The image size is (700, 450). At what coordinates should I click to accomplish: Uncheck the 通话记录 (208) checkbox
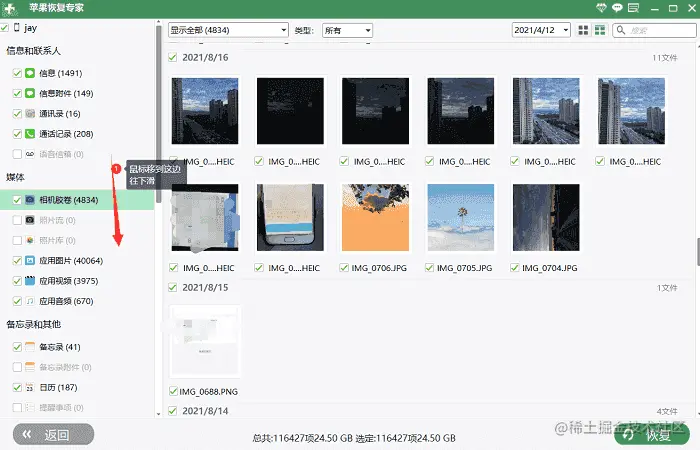17,133
